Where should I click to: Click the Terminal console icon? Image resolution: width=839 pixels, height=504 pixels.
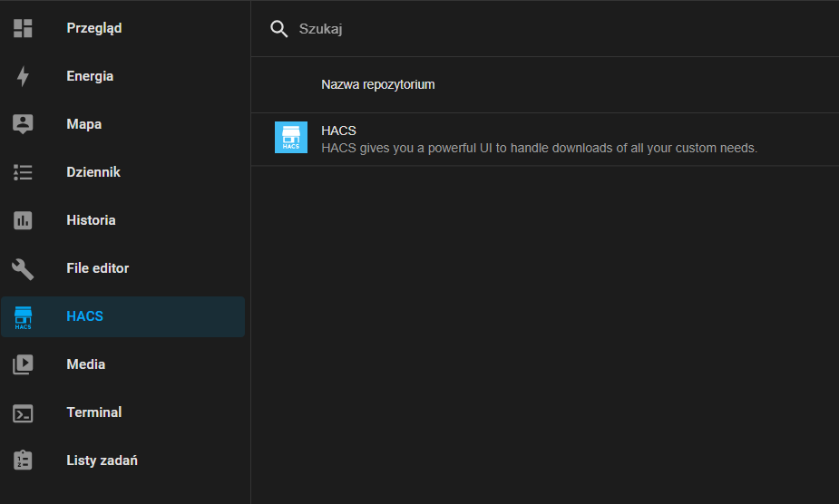coord(23,413)
